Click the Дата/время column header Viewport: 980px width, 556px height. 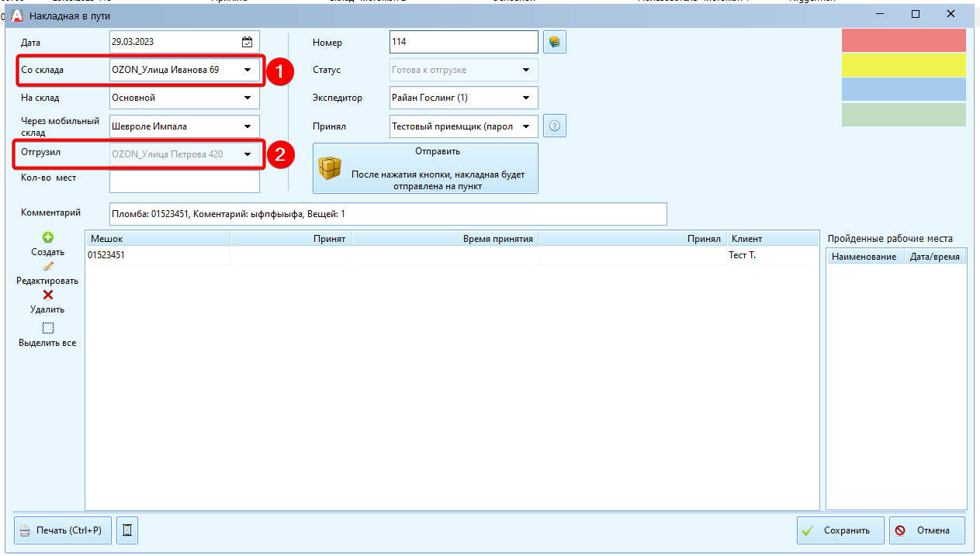(x=936, y=257)
